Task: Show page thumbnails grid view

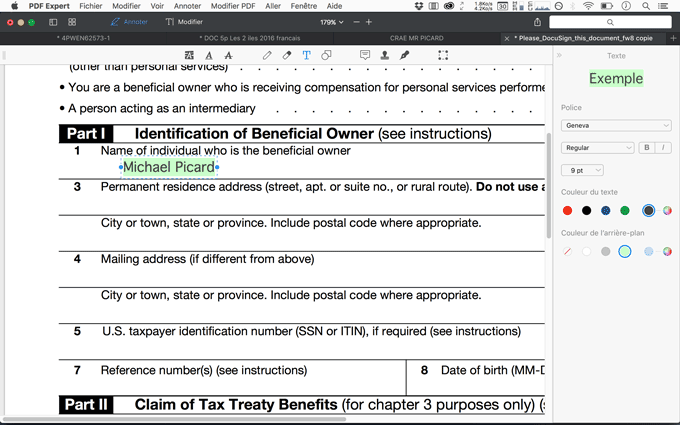Action: point(72,22)
